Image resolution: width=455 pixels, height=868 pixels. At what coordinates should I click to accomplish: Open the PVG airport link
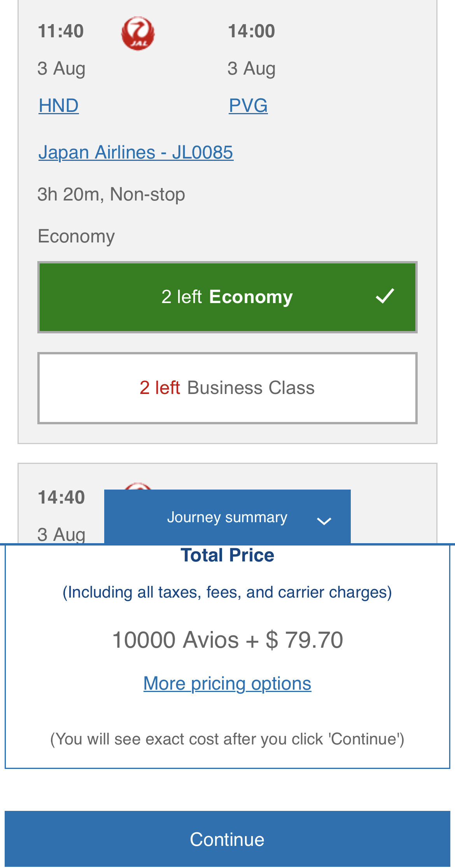click(x=248, y=106)
